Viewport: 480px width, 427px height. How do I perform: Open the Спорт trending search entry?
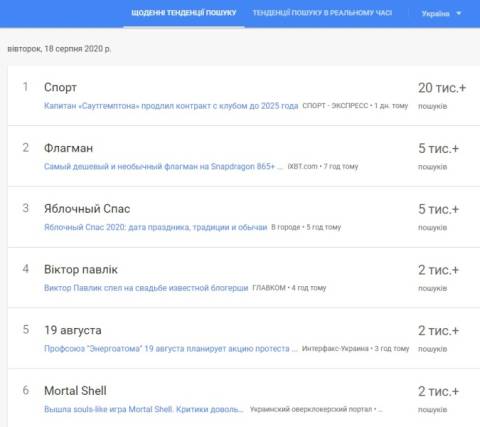tap(60, 87)
